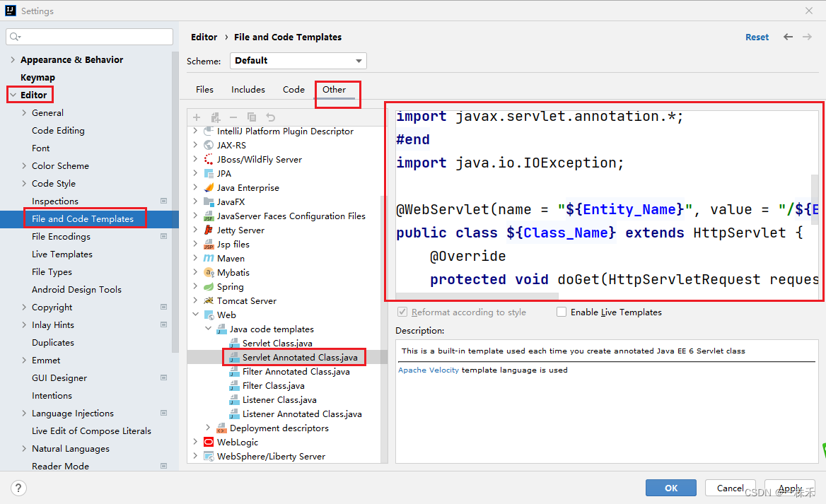Image resolution: width=826 pixels, height=504 pixels.
Task: Click the Cancel button
Action: (x=730, y=488)
